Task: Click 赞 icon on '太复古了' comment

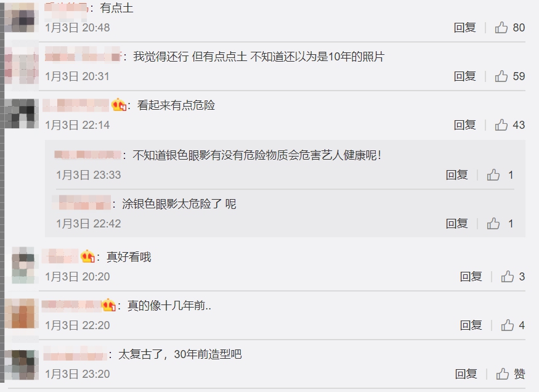Action: click(503, 374)
